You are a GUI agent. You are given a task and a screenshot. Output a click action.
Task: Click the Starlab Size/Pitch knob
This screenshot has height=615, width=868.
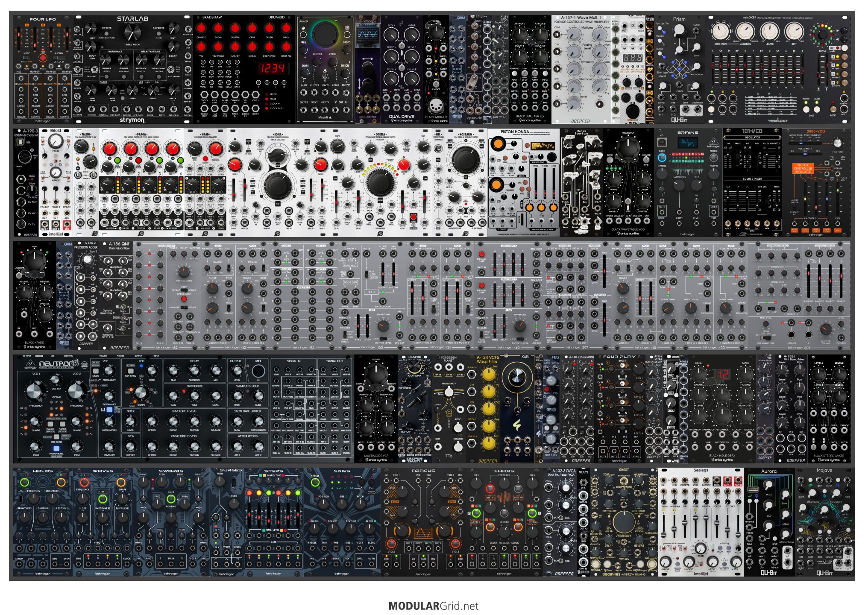point(132,32)
